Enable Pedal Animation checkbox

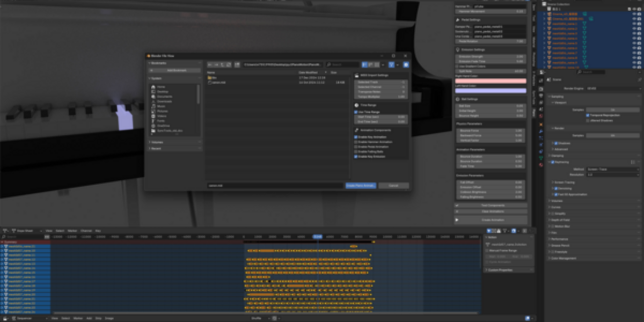pyautogui.click(x=356, y=147)
